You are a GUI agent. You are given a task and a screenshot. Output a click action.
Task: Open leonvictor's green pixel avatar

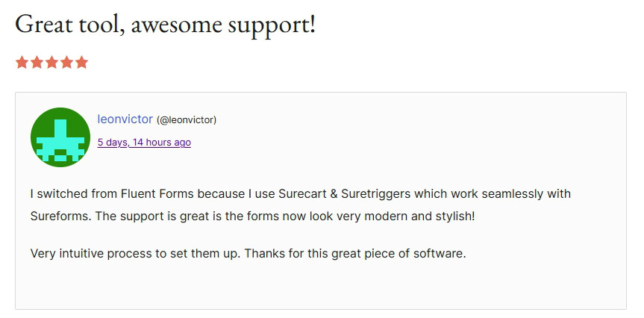60,137
